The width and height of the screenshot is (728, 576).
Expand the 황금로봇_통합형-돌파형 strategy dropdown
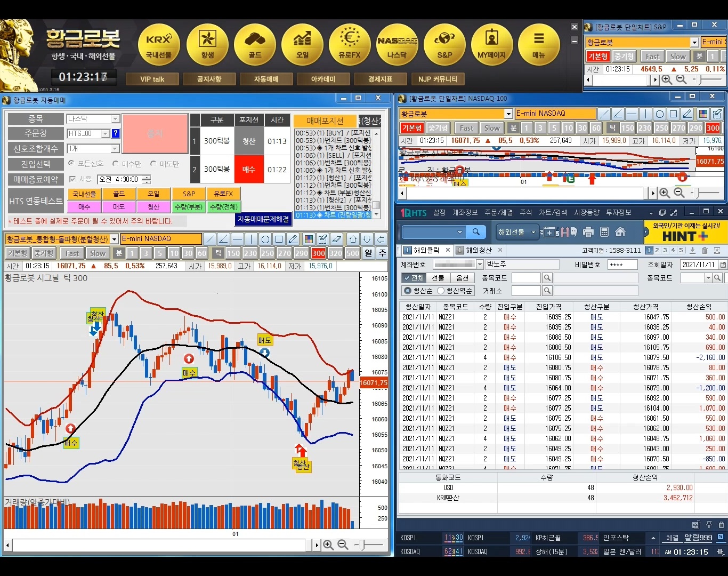[114, 239]
